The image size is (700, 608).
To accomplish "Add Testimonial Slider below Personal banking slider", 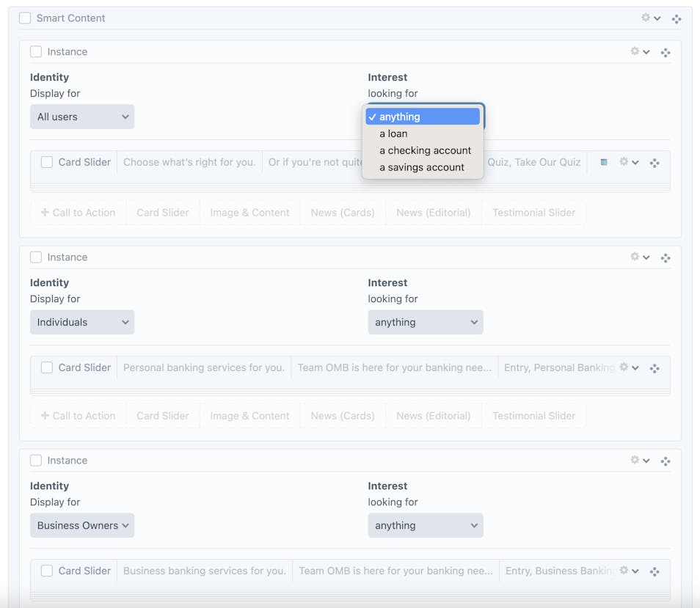I will (x=533, y=416).
